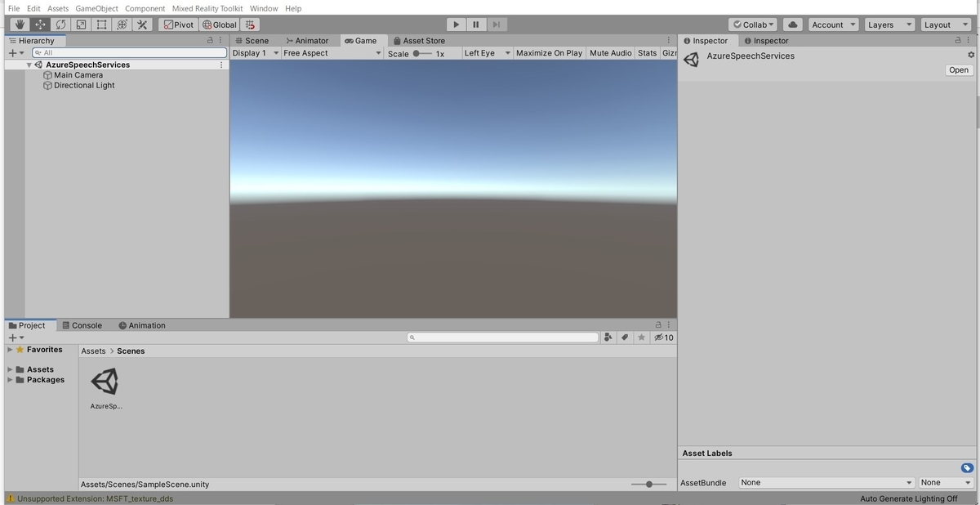The image size is (980, 505).
Task: Click the warning icon in status bar
Action: [11, 498]
